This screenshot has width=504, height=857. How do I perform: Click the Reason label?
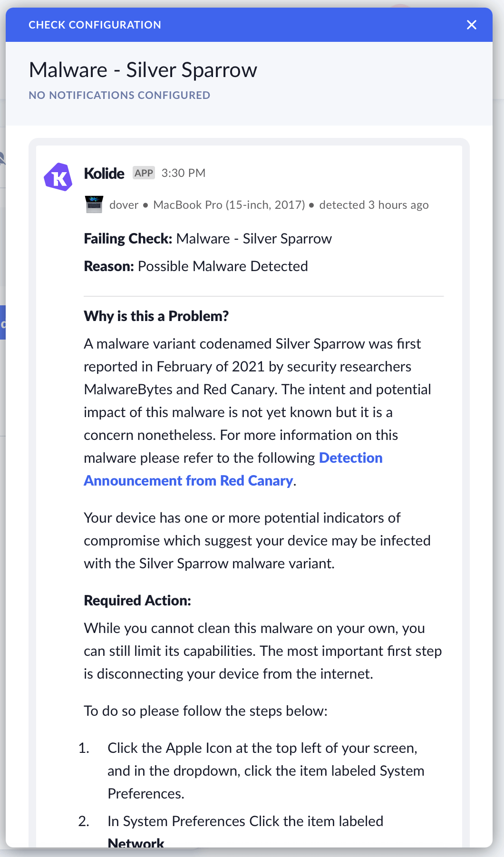109,266
